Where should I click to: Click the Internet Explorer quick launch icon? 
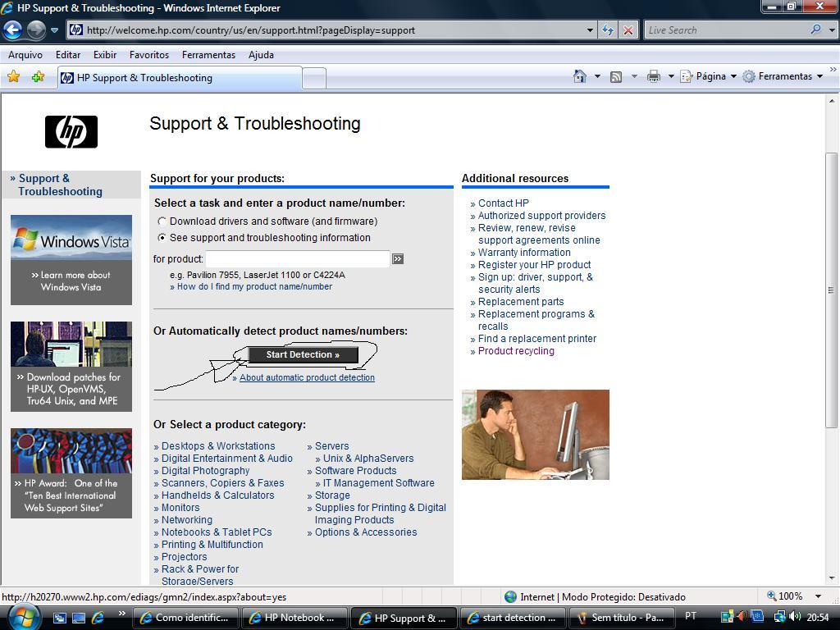point(98,618)
